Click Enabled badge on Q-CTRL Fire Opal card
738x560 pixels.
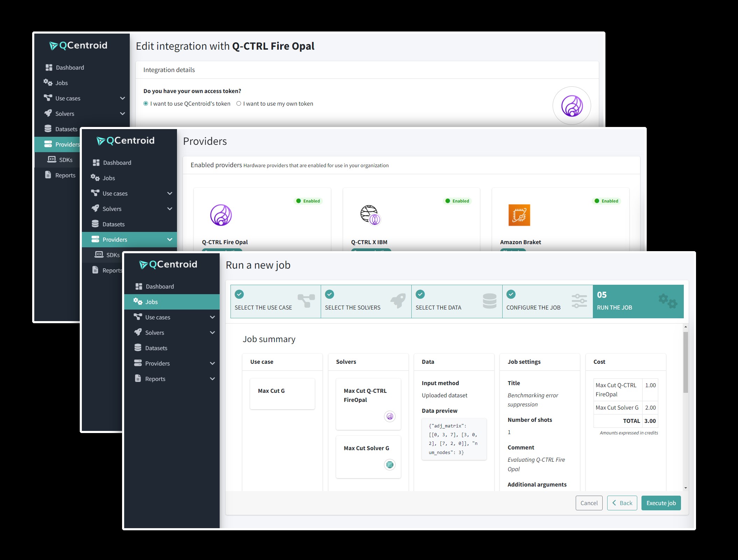coord(308,201)
